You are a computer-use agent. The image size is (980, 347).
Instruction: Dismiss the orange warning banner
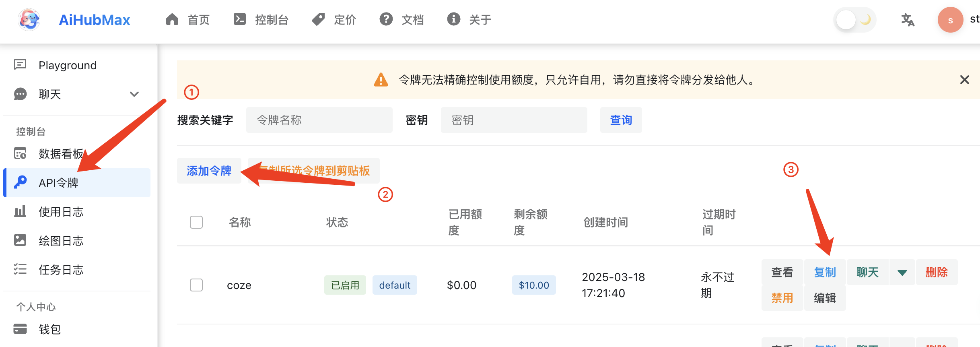[964, 80]
